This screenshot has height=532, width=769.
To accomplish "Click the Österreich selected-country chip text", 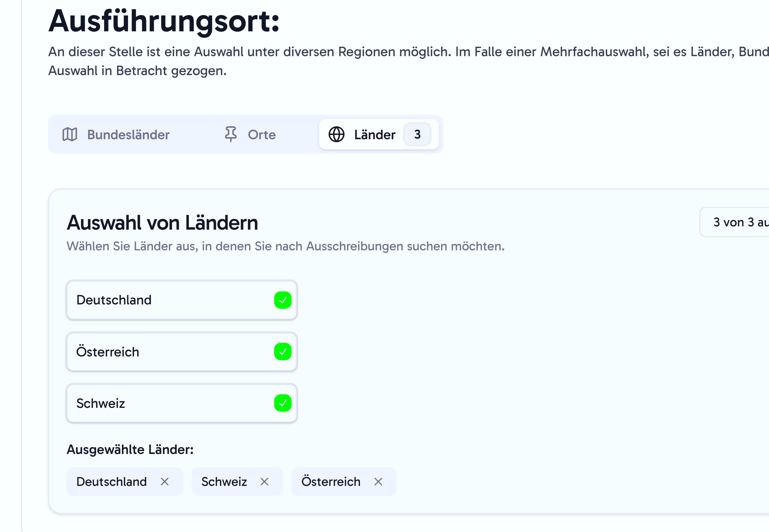I will [331, 481].
